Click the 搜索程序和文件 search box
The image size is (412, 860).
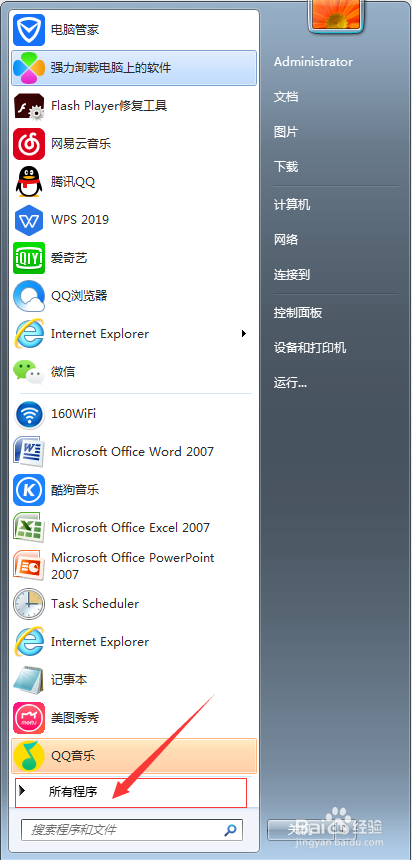click(x=132, y=829)
